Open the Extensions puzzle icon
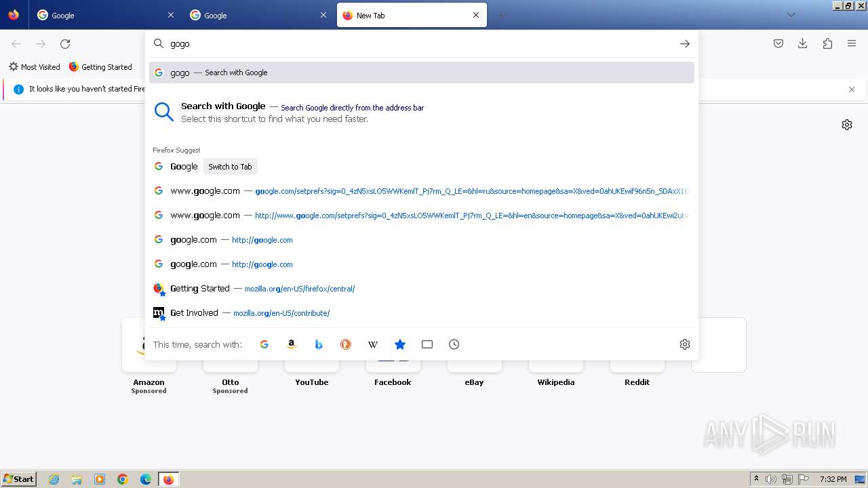868x488 pixels. click(x=827, y=44)
